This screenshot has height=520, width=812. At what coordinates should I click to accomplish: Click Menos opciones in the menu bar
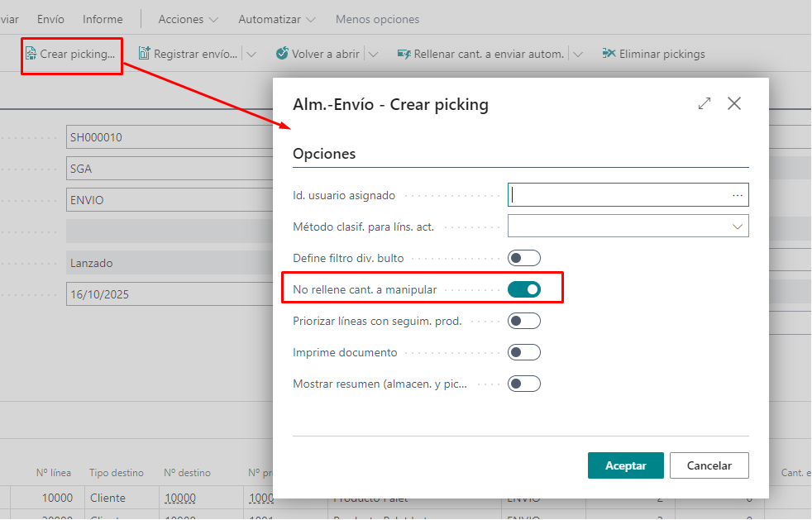pyautogui.click(x=377, y=19)
